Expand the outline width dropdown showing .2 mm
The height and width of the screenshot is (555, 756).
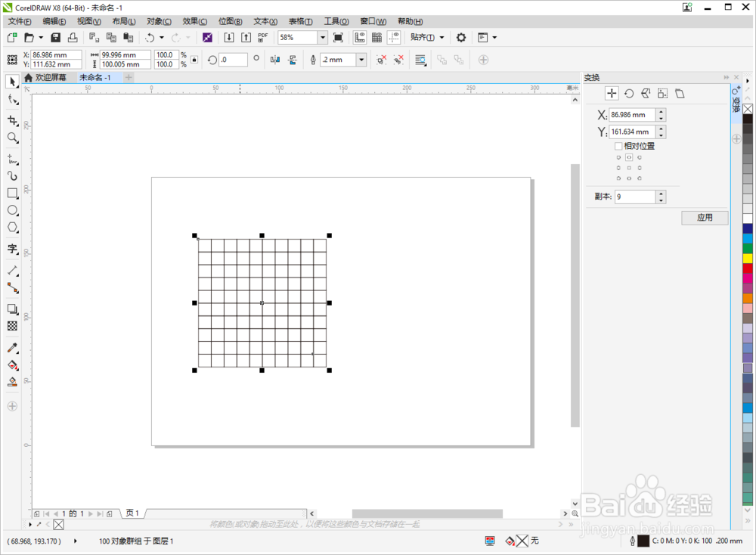[x=361, y=59]
